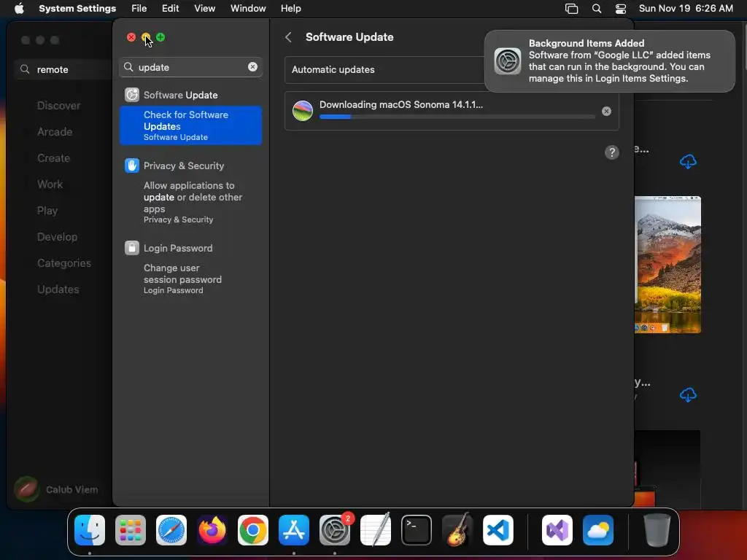Launch Safari from the Dock
Image resolution: width=747 pixels, height=560 pixels.
171,530
